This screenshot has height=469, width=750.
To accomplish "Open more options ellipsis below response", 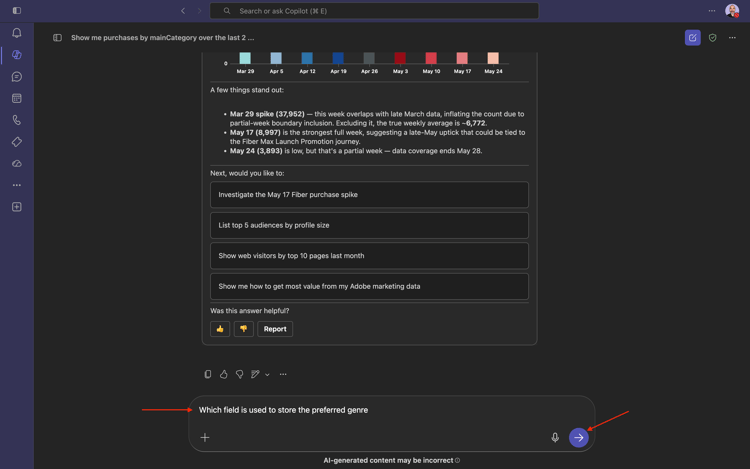I will [283, 374].
